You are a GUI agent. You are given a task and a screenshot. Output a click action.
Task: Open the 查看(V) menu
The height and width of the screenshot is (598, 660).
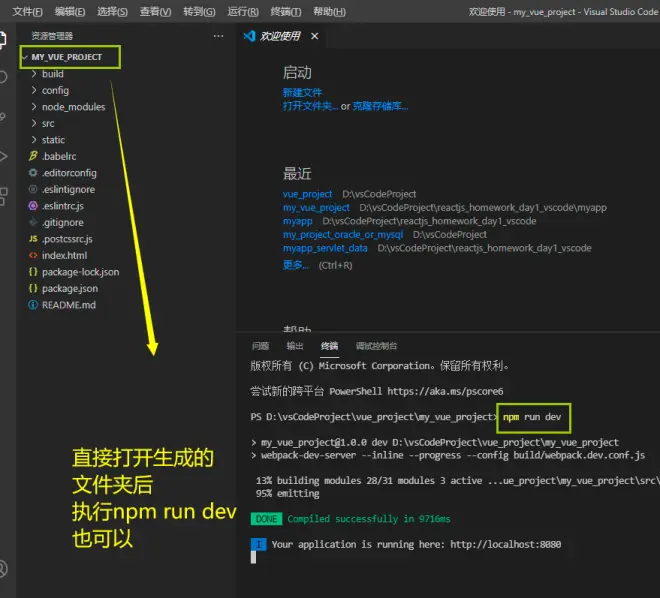[155, 11]
